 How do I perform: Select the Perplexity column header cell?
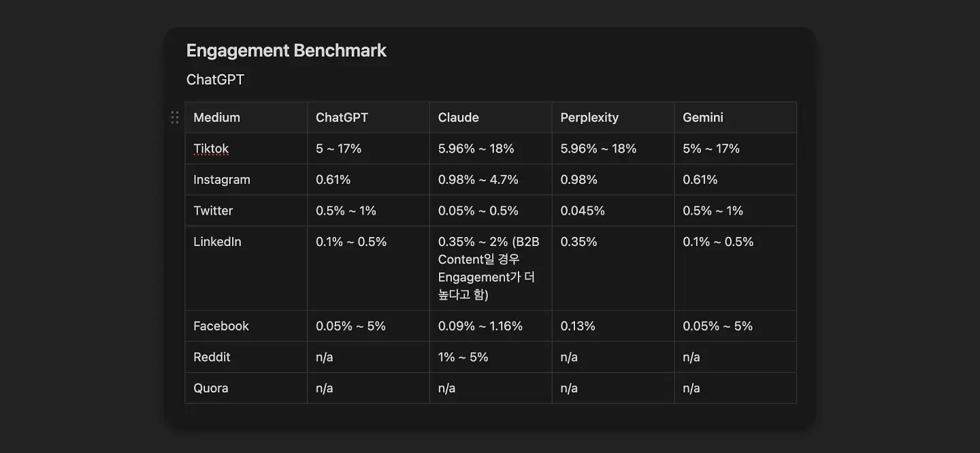click(x=613, y=117)
